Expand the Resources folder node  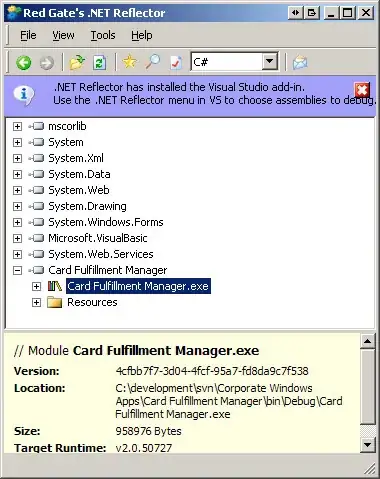(36, 303)
